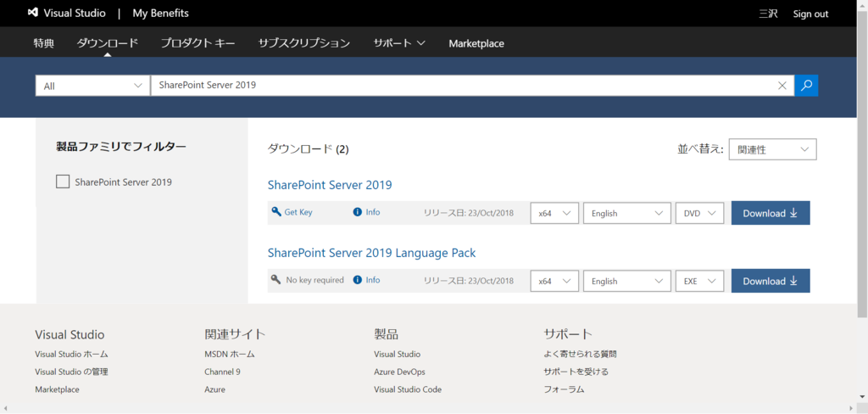This screenshot has width=868, height=414.
Task: Open footer link MSDN ホーム
Action: pyautogui.click(x=230, y=354)
